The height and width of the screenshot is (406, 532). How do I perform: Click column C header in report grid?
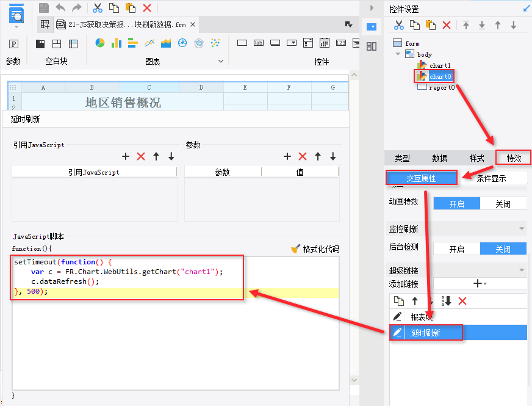149,87
